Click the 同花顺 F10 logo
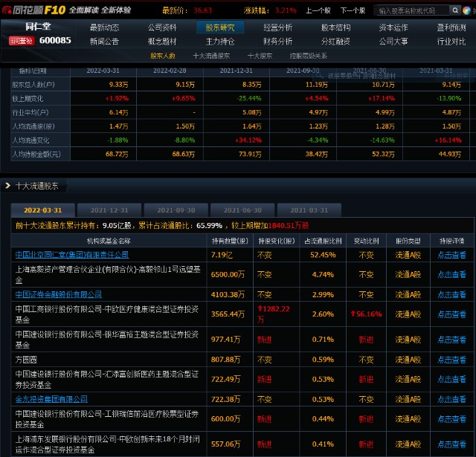This screenshot has height=457, width=476. (x=33, y=10)
